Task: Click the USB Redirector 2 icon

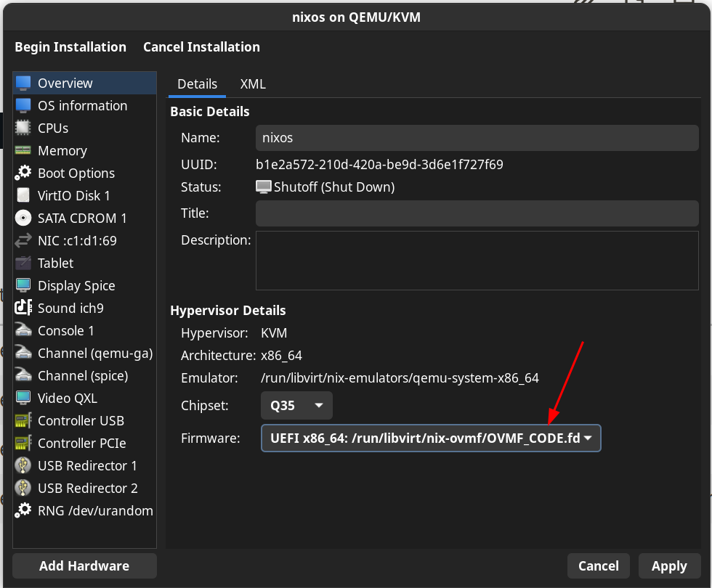Action: (23, 488)
